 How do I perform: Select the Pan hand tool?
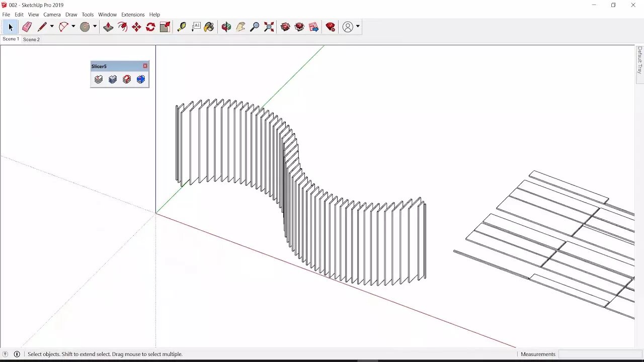click(240, 27)
